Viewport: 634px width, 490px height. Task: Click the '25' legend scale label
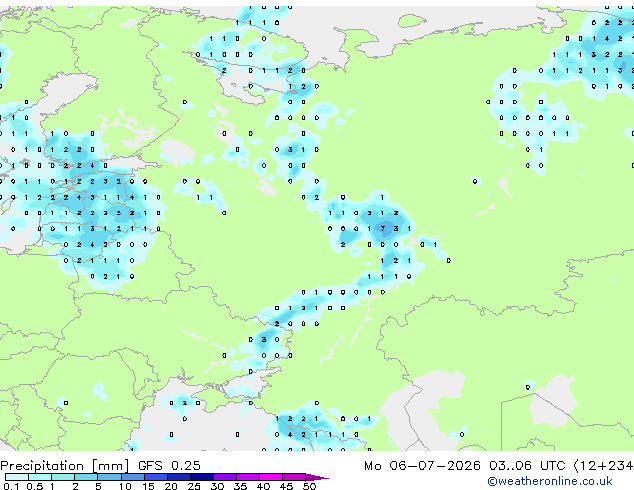pos(194,486)
